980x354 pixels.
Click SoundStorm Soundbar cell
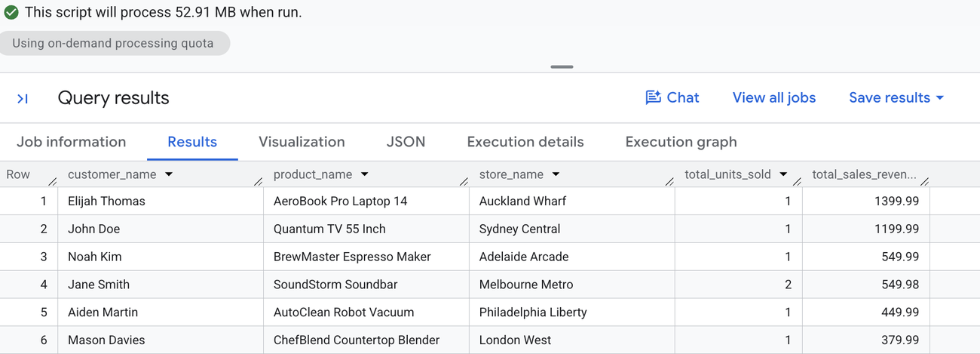[x=366, y=285]
